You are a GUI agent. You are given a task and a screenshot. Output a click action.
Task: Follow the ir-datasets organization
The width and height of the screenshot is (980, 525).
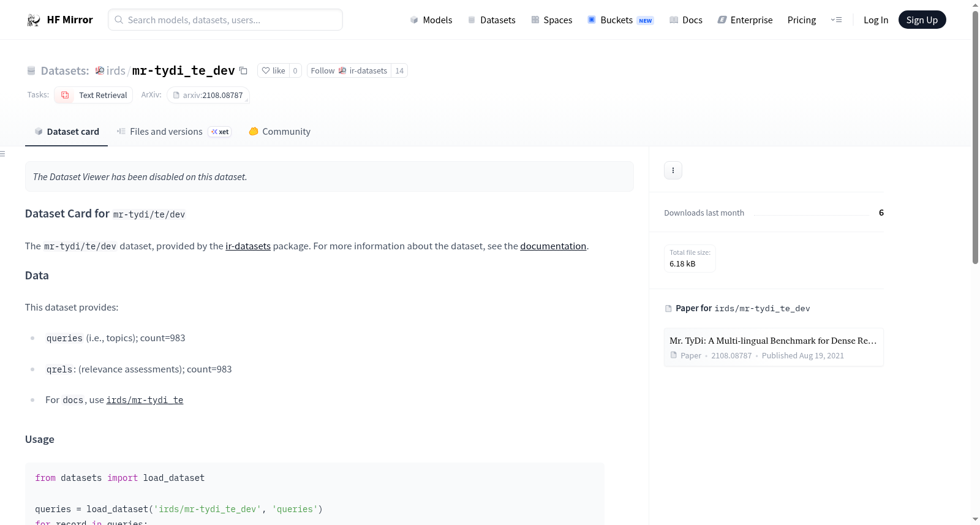[349, 70]
